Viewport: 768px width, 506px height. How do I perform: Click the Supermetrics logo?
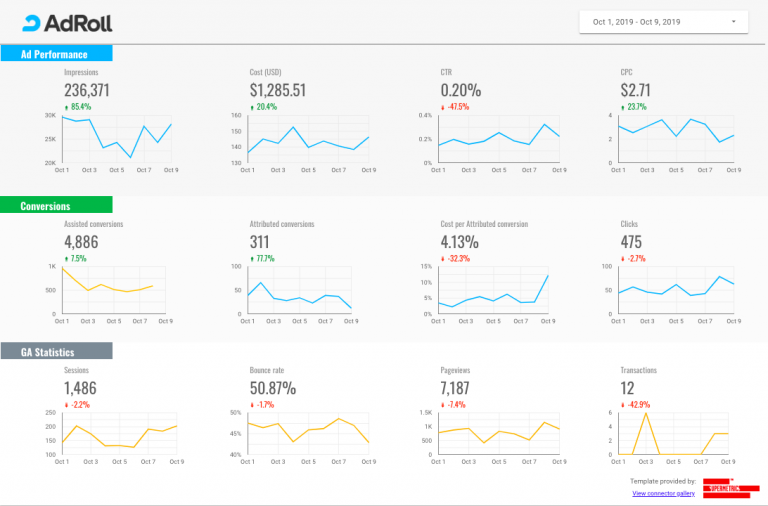tap(730, 488)
